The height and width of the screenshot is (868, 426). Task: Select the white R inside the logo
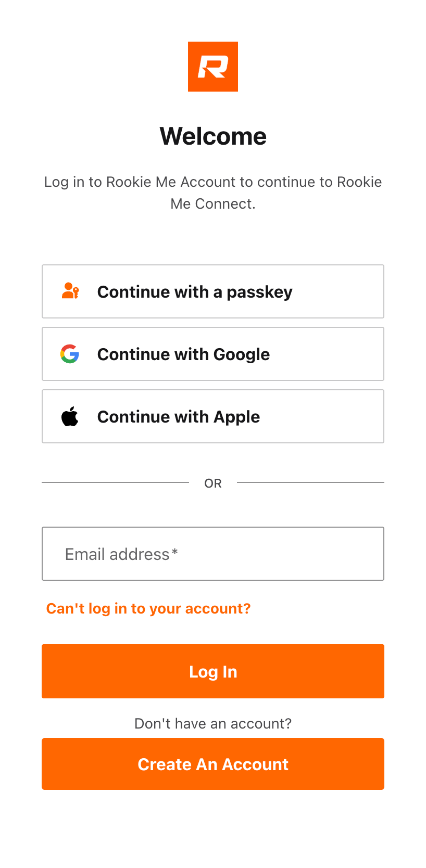pos(213,67)
